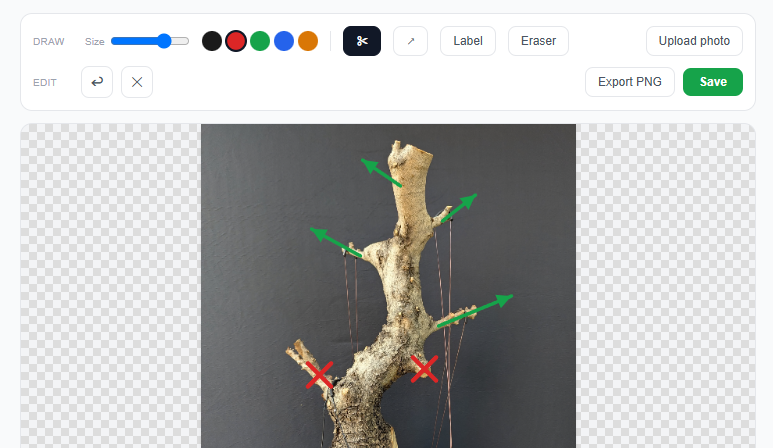Select the scissors cut-mark tool
This screenshot has height=448, width=773.
362,41
